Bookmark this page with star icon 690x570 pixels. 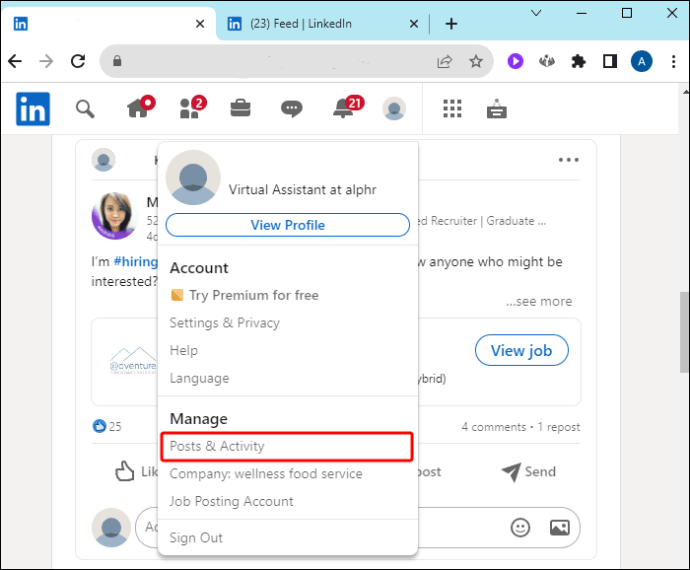476,61
